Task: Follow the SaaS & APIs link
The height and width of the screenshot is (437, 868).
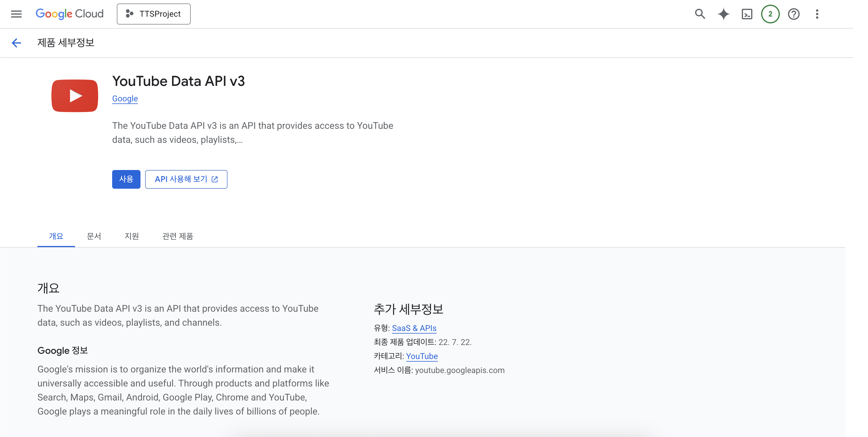Action: [x=414, y=328]
